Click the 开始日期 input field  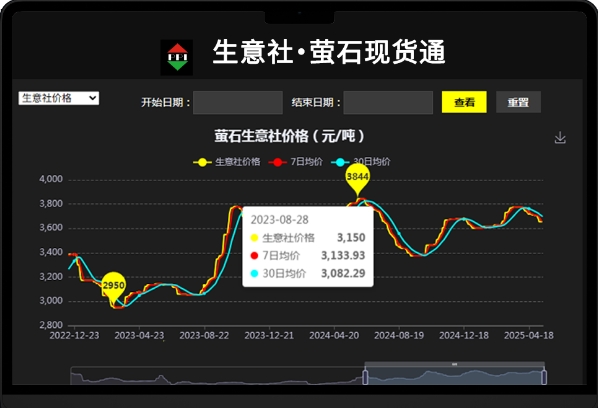coord(238,102)
